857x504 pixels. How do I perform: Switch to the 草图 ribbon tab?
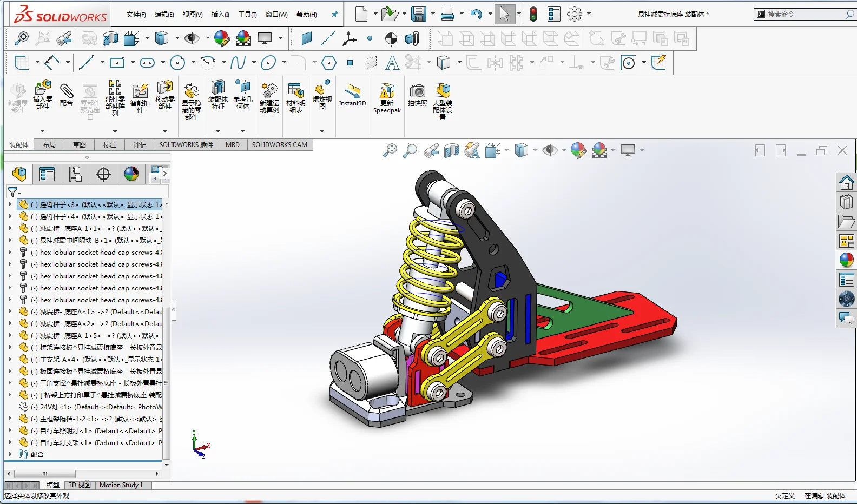[x=80, y=144]
